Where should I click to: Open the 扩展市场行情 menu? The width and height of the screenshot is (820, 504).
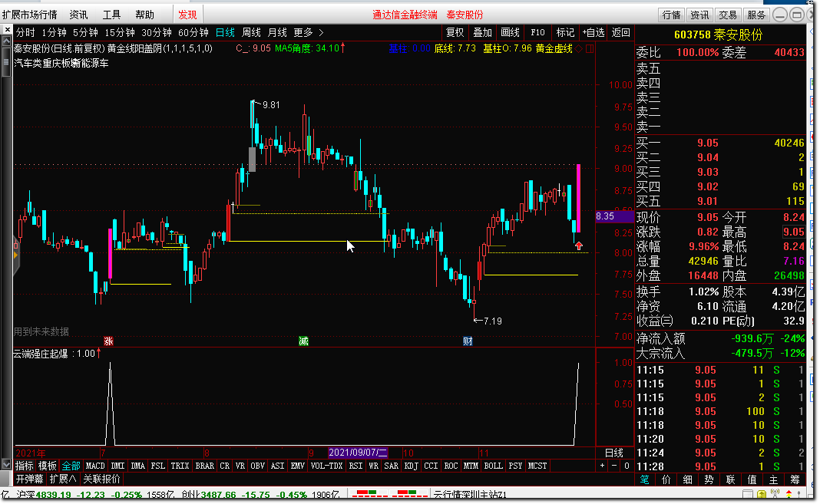click(x=30, y=15)
